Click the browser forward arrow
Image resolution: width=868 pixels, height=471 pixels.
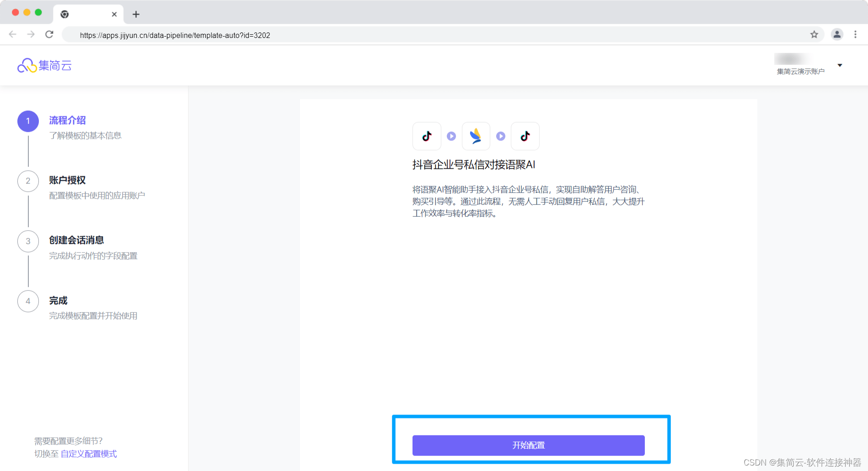tap(31, 34)
